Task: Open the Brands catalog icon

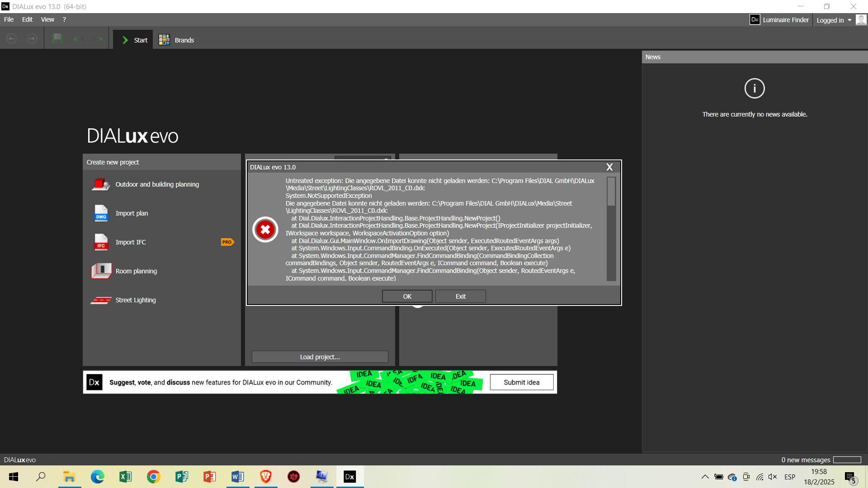Action: tap(164, 40)
